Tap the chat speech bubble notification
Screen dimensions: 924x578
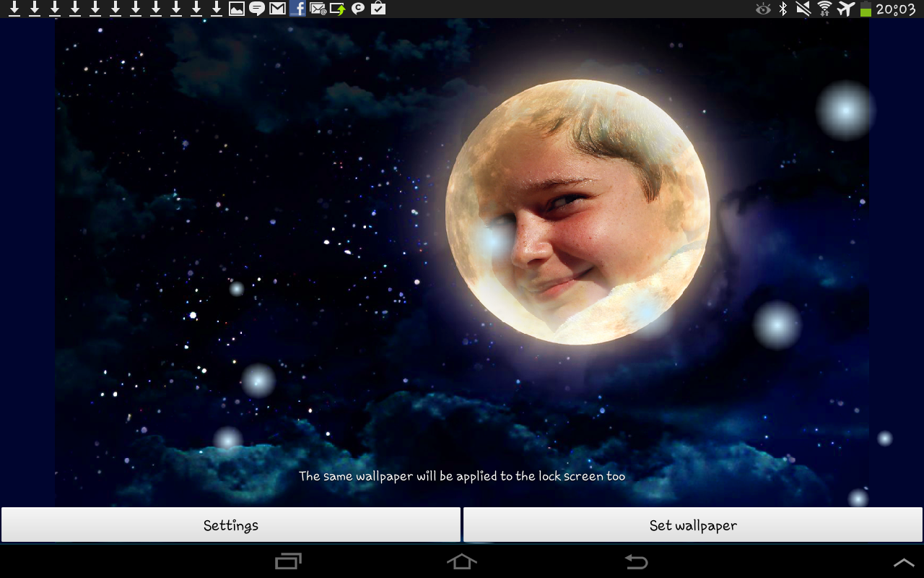click(256, 9)
